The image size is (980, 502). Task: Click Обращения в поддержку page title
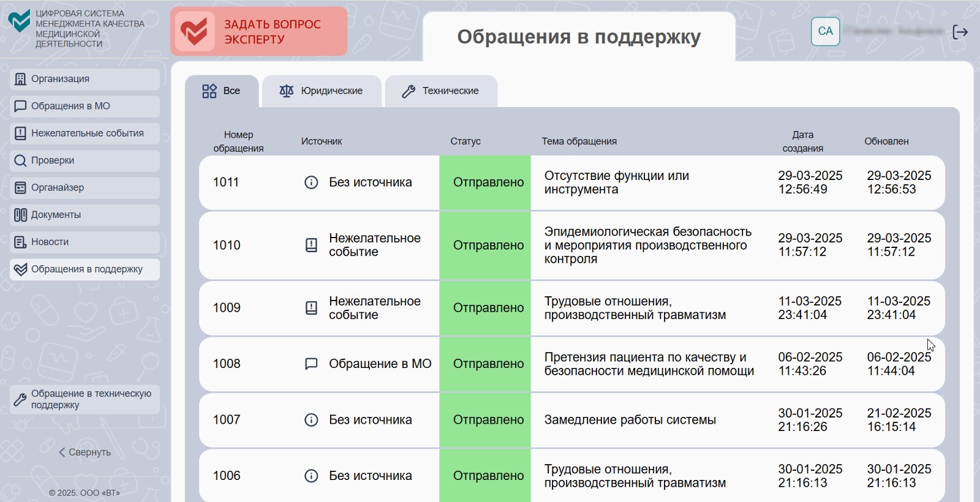[579, 37]
